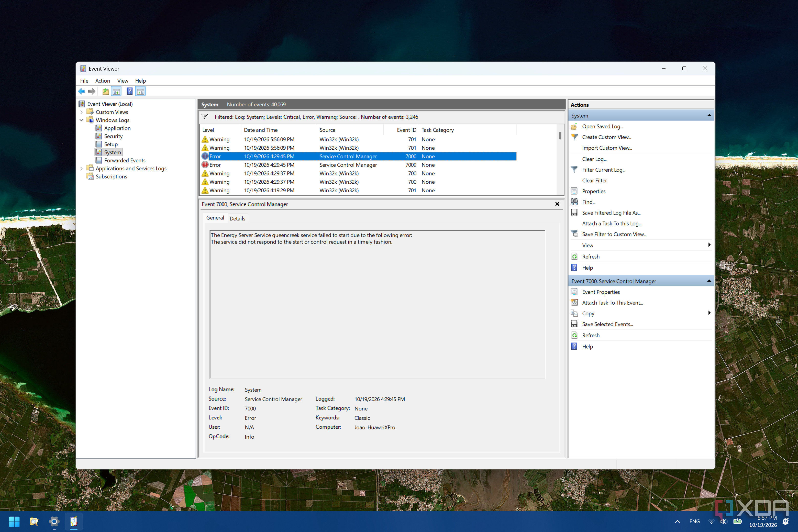
Task: Open the Copy submenu arrow
Action: [709, 313]
